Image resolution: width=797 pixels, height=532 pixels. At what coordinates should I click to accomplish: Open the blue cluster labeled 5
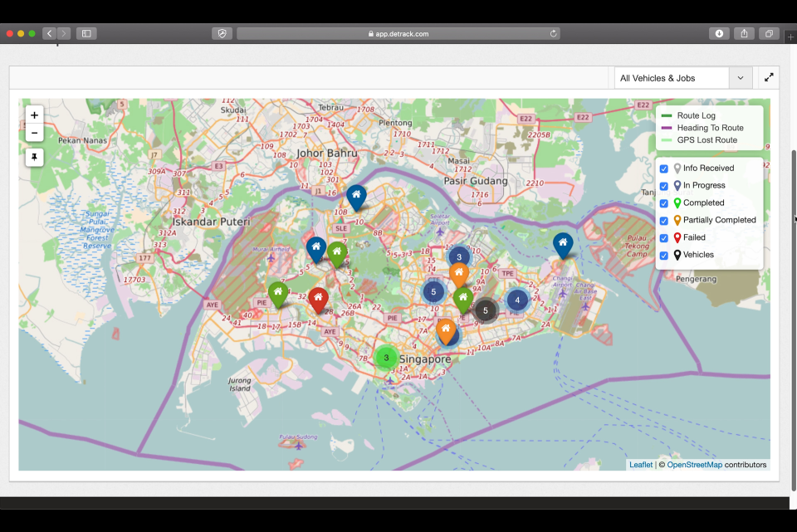(x=433, y=291)
